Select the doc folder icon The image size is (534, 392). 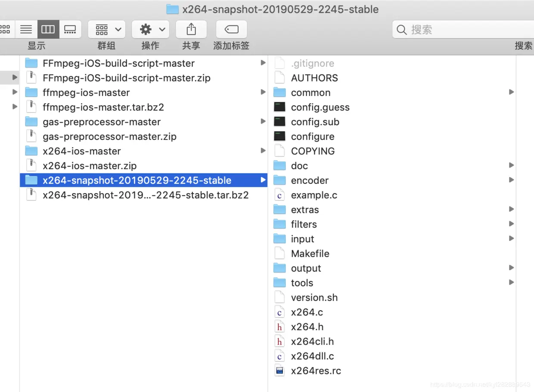[280, 166]
